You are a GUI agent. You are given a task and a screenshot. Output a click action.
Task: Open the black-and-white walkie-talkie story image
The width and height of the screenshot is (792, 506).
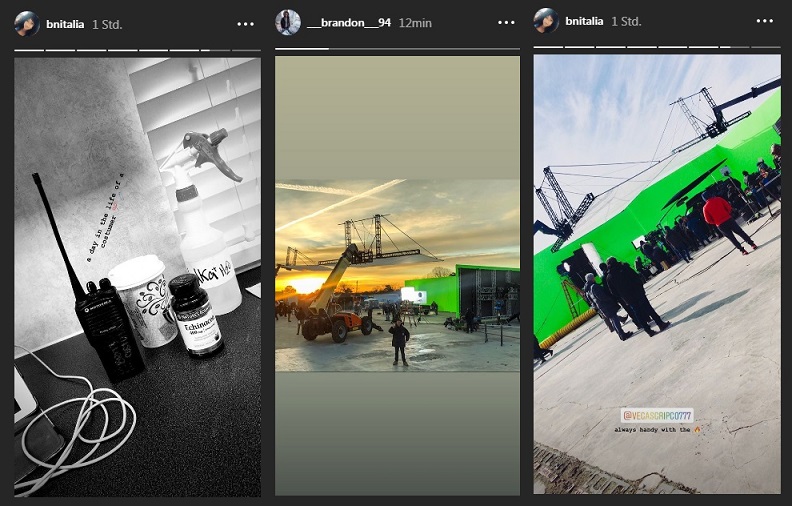click(x=137, y=277)
